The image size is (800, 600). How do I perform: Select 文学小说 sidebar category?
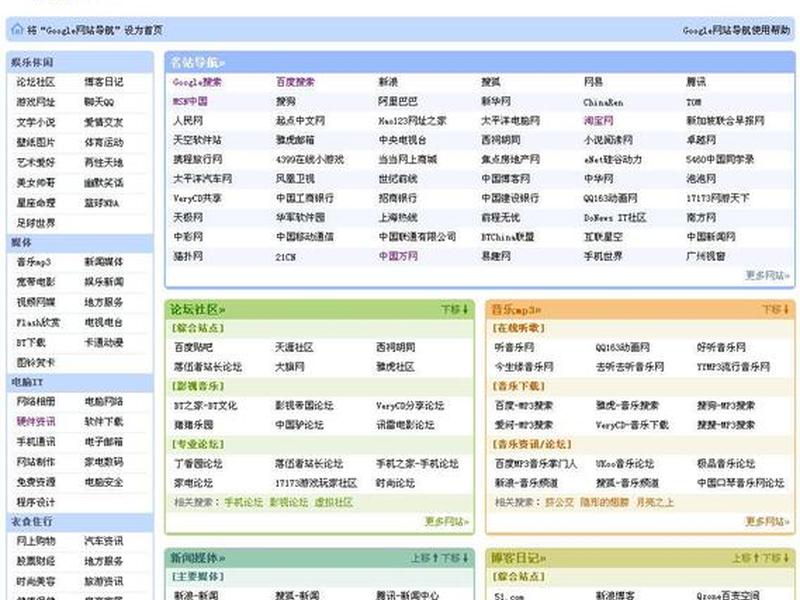tap(36, 122)
